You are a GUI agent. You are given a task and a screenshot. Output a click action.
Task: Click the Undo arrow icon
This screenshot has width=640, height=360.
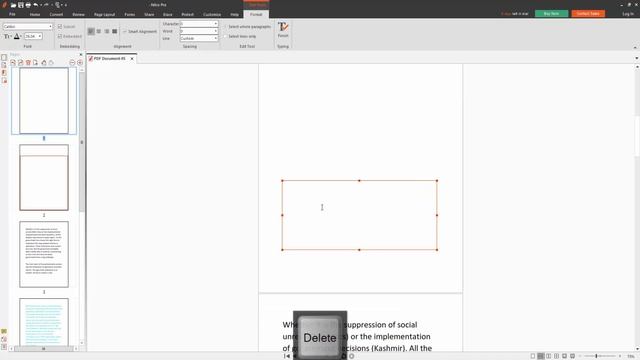[36, 5]
